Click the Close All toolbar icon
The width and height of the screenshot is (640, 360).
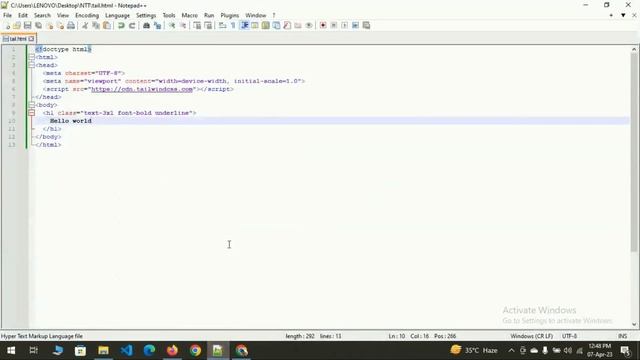(x=60, y=25)
